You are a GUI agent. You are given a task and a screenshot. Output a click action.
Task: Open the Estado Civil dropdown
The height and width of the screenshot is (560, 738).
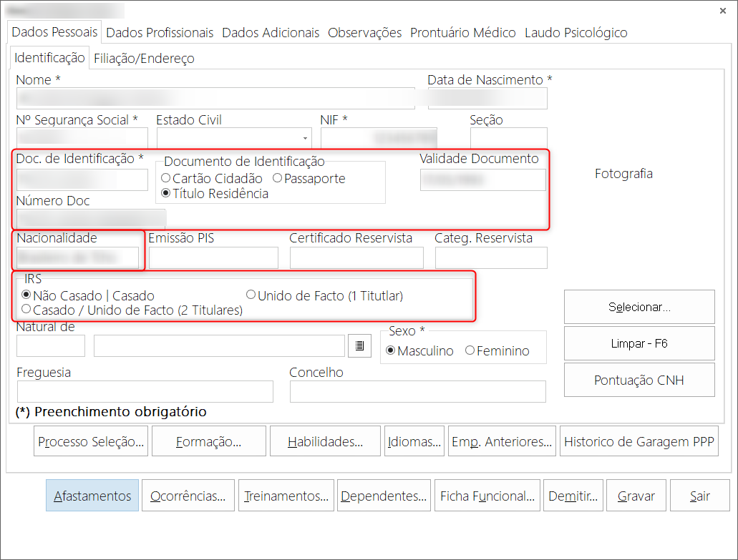[x=305, y=138]
